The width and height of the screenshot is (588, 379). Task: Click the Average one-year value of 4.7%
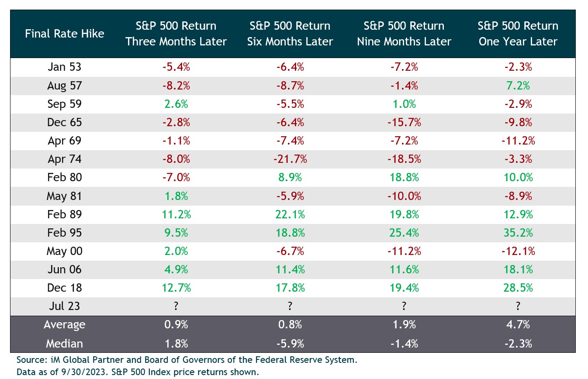click(x=518, y=324)
